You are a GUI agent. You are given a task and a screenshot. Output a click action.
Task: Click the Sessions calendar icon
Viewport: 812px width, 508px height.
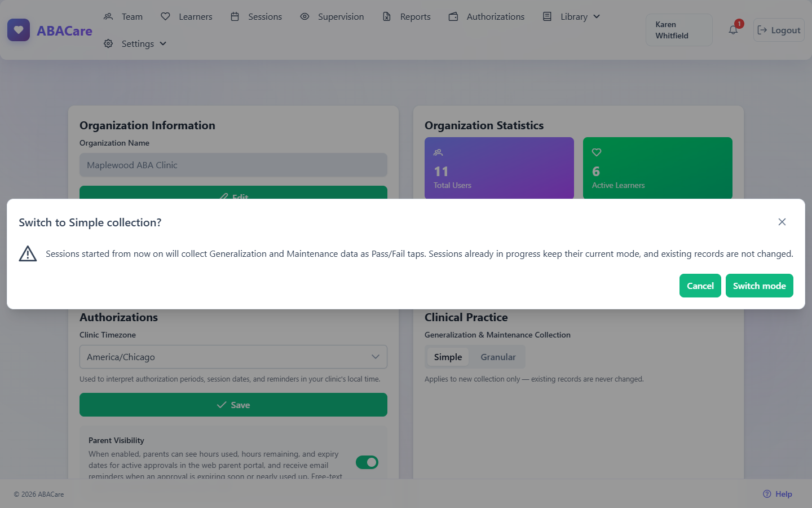point(235,16)
